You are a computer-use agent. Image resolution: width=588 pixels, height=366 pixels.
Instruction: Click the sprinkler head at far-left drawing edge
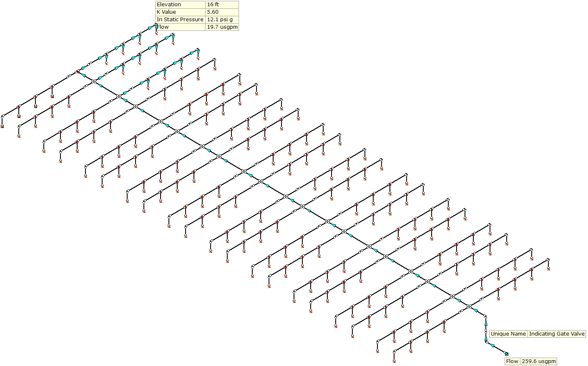coord(2,126)
